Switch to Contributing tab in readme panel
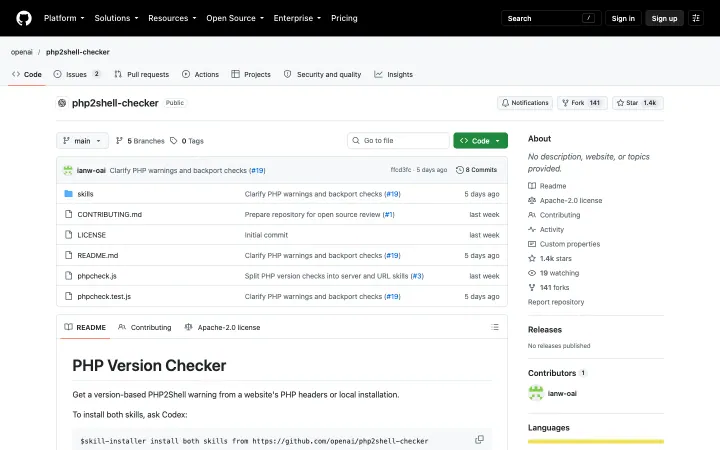 click(145, 327)
